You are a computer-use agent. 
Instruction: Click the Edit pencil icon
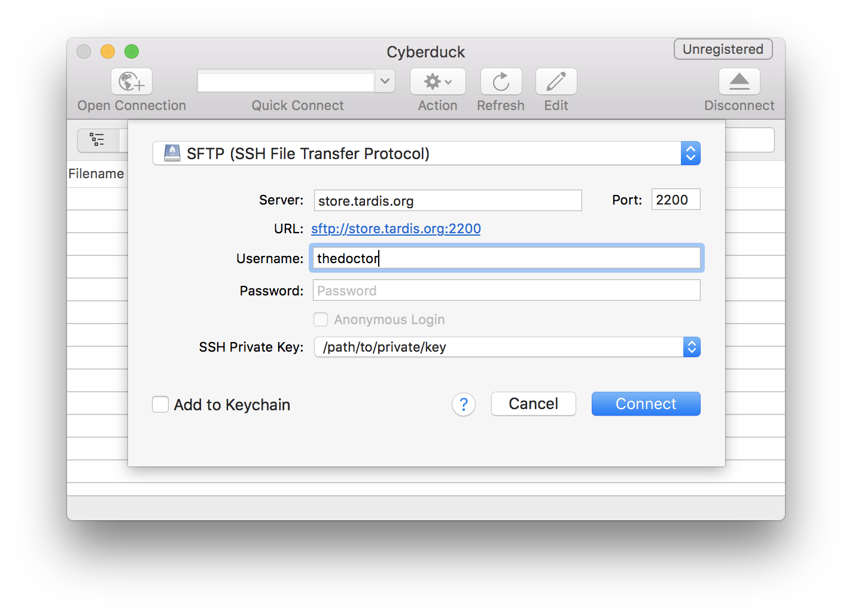[x=556, y=81]
